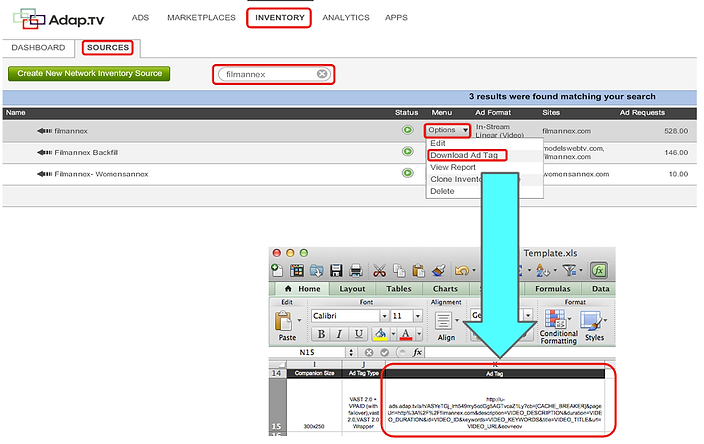Click the Format Painter brush icon

click(438, 270)
